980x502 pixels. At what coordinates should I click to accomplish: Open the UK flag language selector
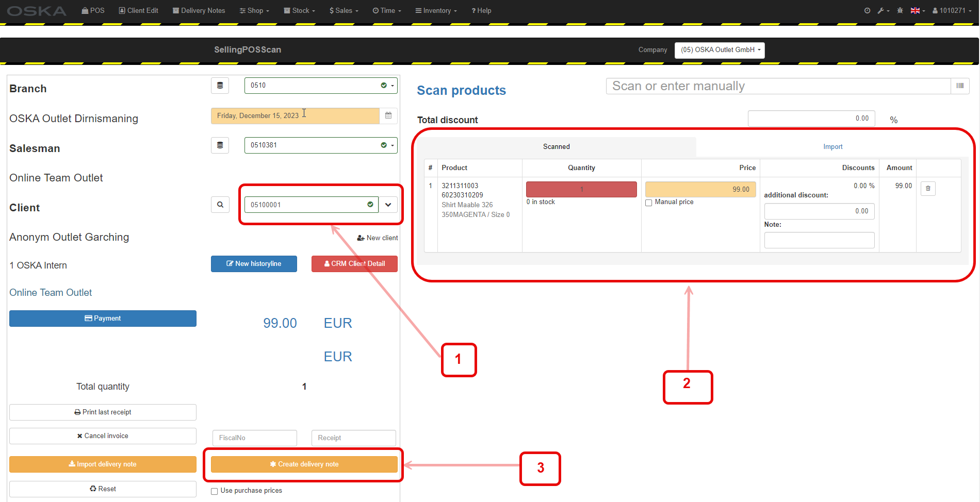pos(918,10)
